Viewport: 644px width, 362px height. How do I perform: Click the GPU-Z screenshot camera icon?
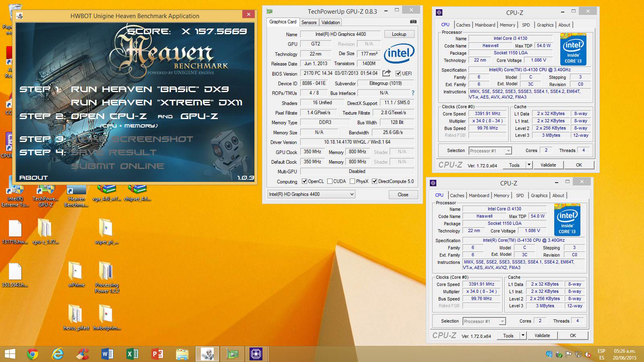[x=413, y=22]
